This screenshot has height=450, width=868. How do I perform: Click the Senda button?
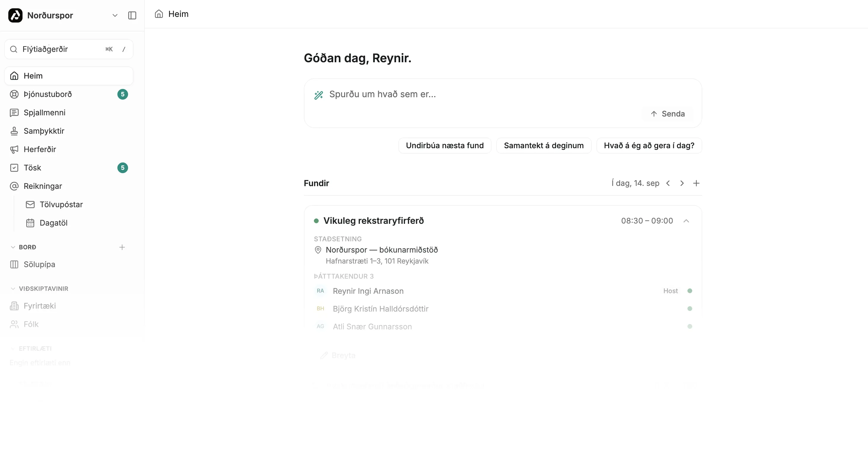pos(668,114)
